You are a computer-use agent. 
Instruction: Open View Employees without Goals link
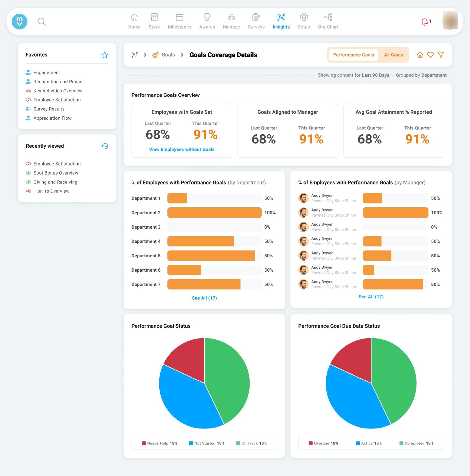[182, 149]
